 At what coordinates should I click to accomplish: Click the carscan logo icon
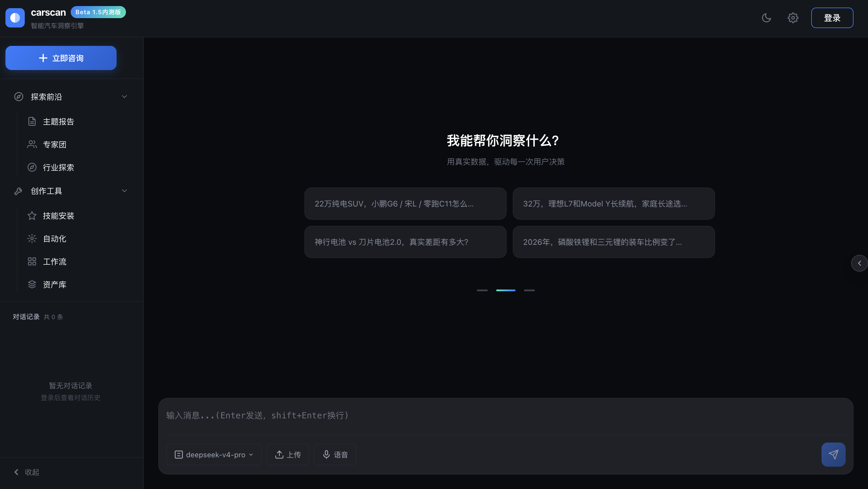(x=15, y=18)
